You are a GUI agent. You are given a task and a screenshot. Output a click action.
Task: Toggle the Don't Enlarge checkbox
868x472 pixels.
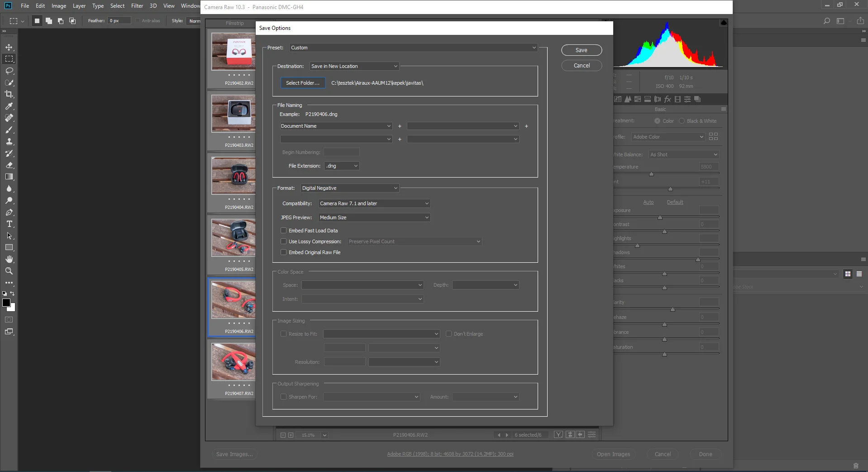coord(449,334)
